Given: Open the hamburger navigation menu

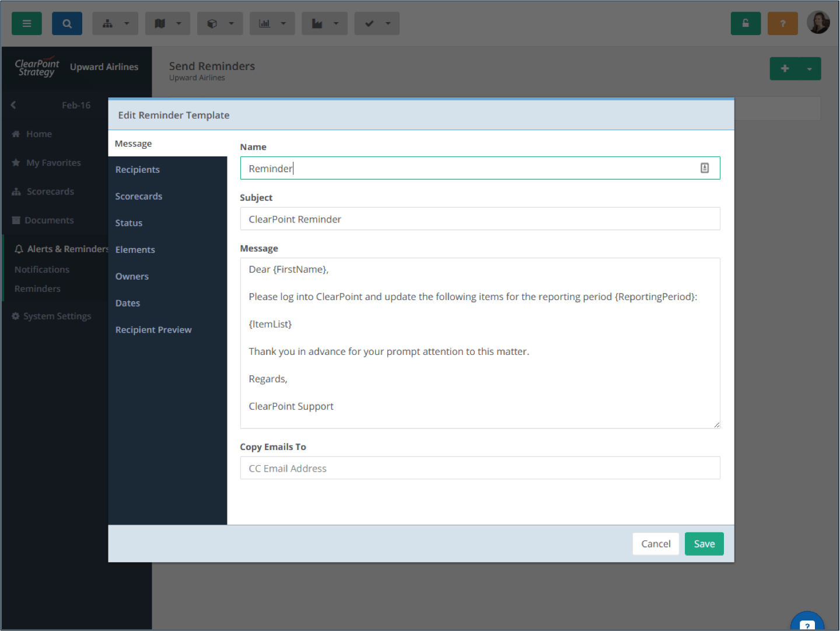Looking at the screenshot, I should [x=26, y=23].
